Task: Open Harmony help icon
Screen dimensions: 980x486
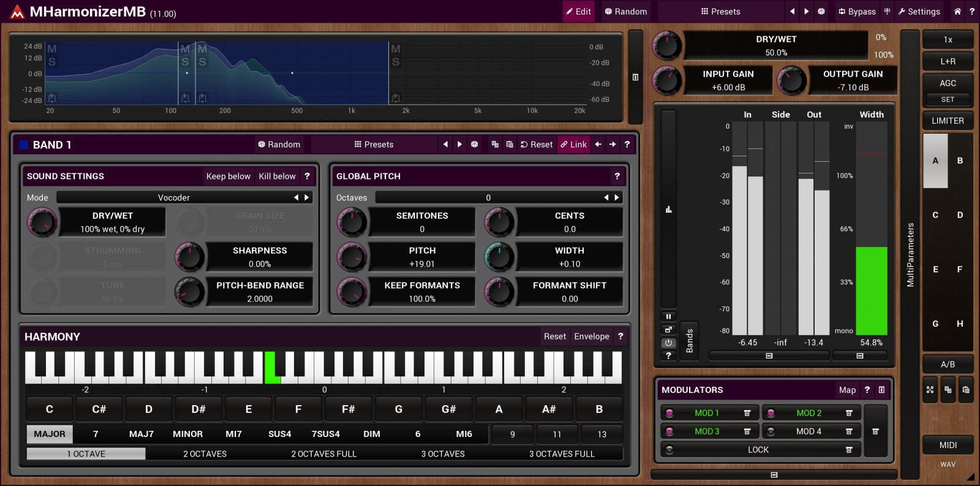Action: tap(620, 336)
